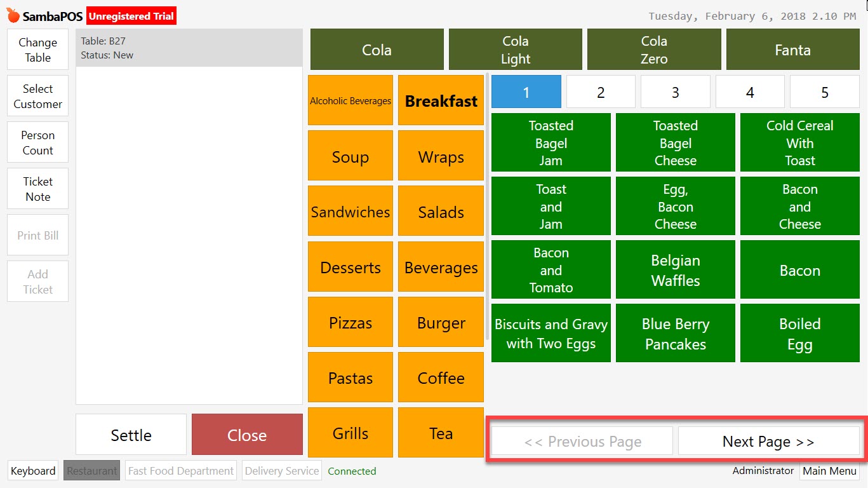Viewport: 868px width, 488px height.
Task: Add Blue Berry Pancakes to the order
Action: point(675,332)
